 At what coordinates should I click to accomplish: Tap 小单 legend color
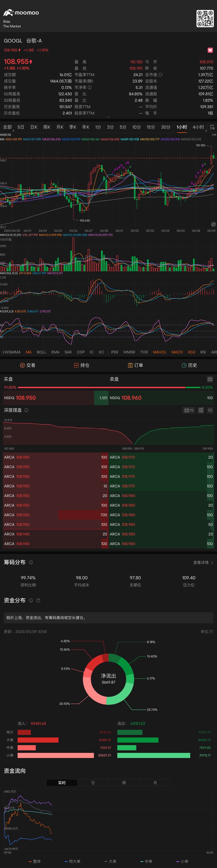(x=178, y=861)
